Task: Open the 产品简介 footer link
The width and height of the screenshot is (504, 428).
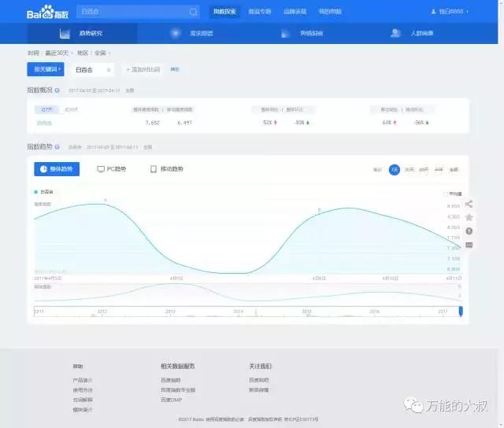Action: (x=83, y=379)
